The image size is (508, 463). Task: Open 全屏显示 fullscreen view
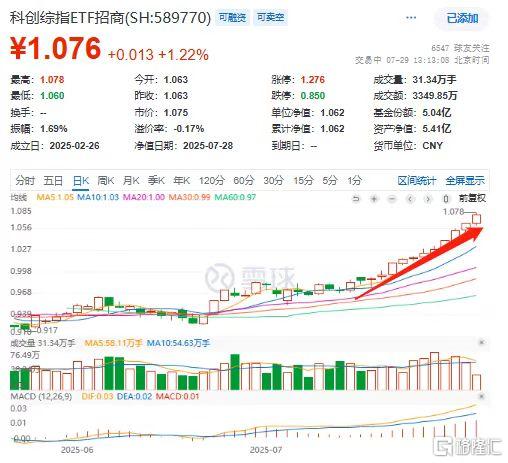tap(465, 181)
